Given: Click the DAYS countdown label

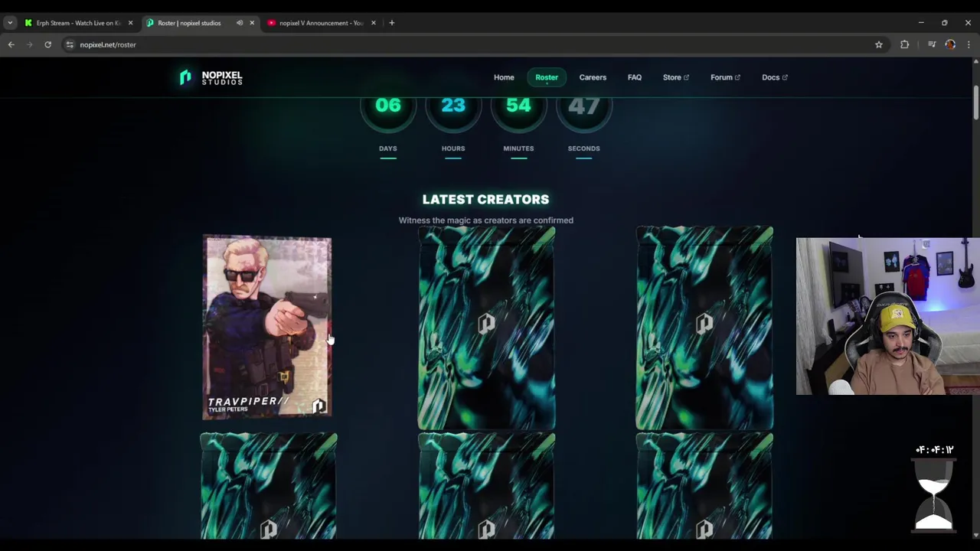Looking at the screenshot, I should (388, 148).
